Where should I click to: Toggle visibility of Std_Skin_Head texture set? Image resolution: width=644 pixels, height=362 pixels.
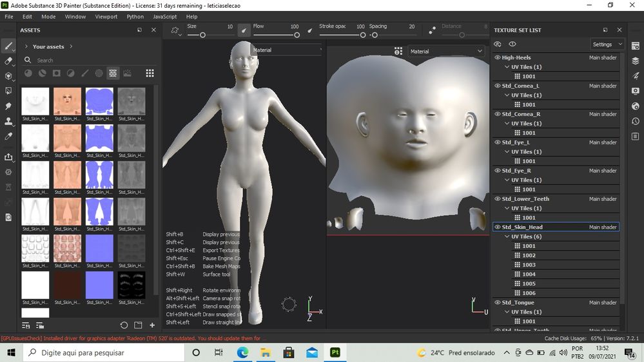click(x=498, y=227)
